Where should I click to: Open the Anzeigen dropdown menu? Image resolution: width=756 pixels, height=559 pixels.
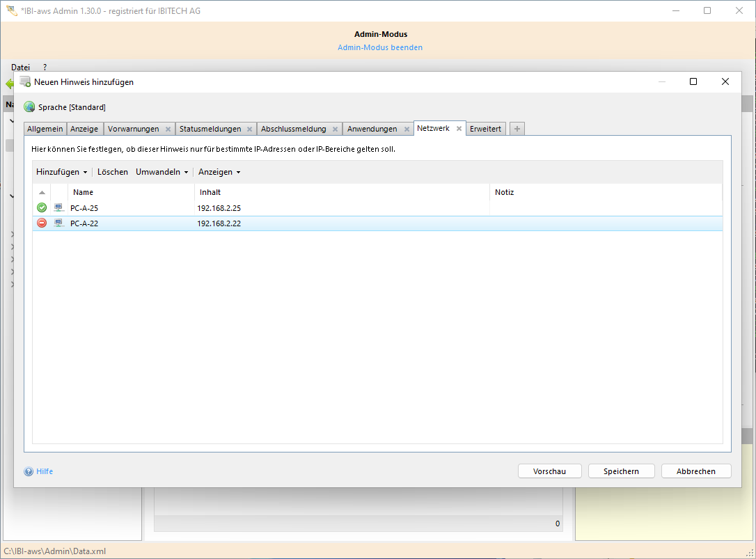click(219, 172)
